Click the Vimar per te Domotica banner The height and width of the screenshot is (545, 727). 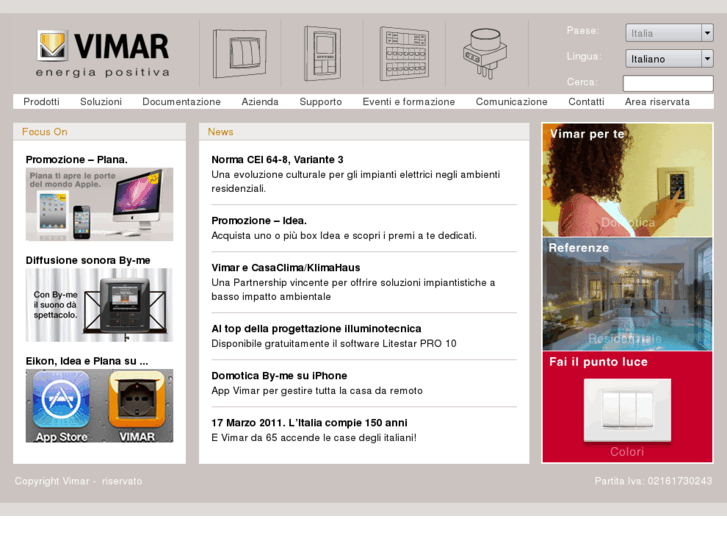click(627, 180)
